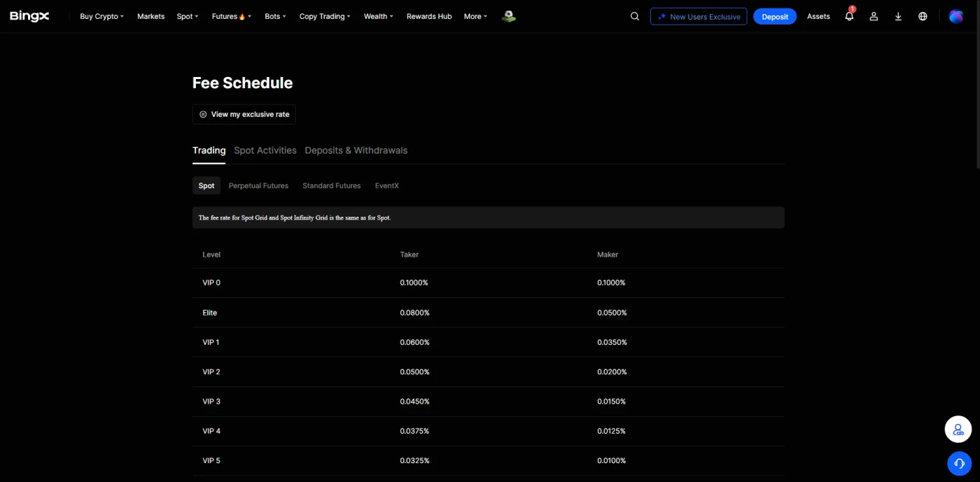The height and width of the screenshot is (482, 980).
Task: Open the More menu dropdown
Action: pos(476,16)
